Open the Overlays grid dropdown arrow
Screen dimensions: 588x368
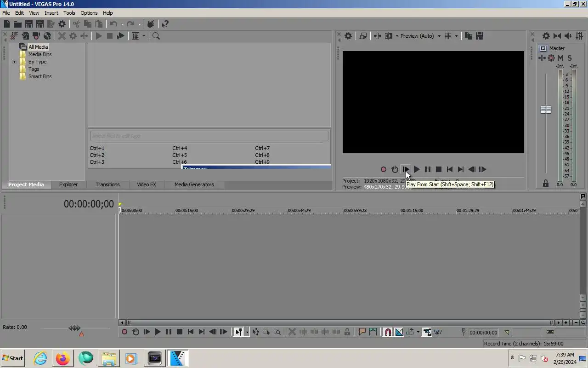coord(456,36)
